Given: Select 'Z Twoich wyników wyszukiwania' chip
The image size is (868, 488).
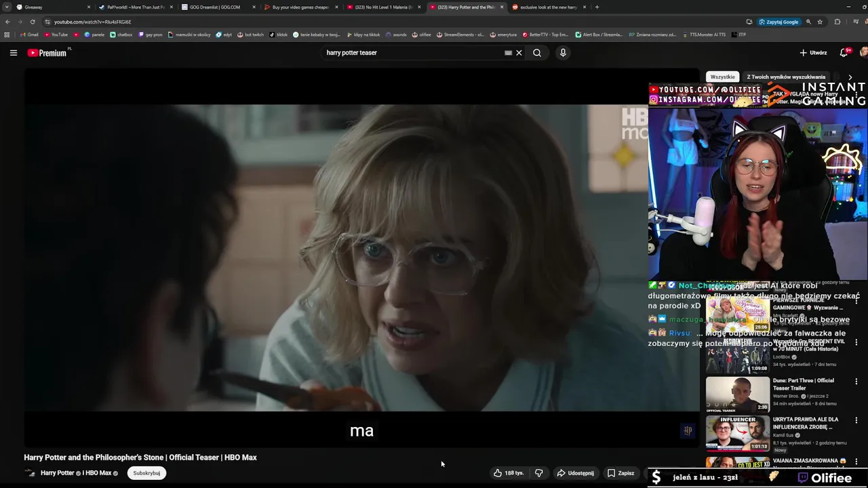Looking at the screenshot, I should [x=786, y=77].
